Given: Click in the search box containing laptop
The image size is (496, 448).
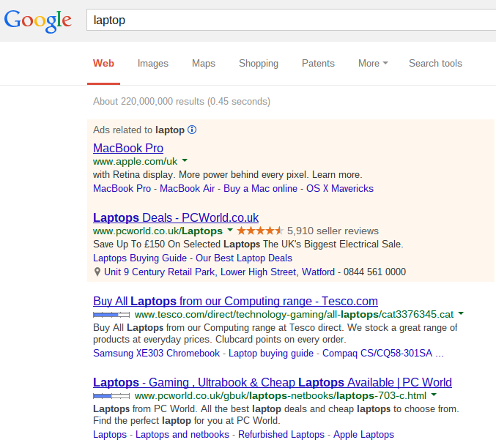Looking at the screenshot, I should 291,20.
